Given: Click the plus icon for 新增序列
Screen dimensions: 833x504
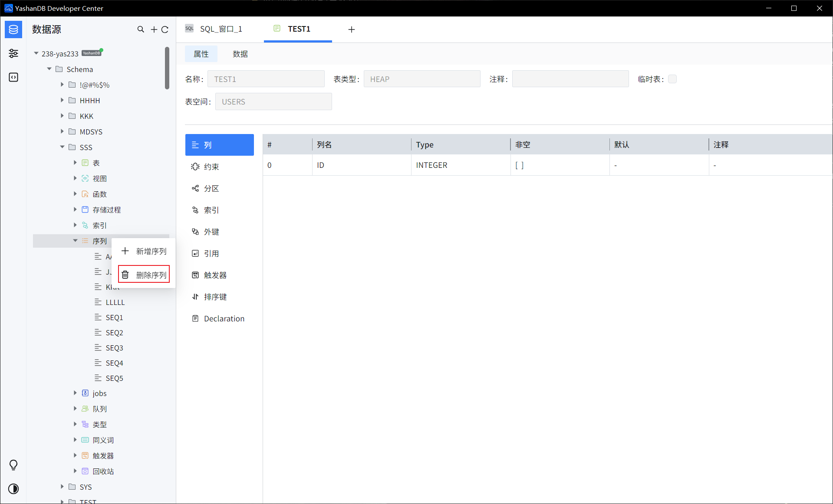Looking at the screenshot, I should pos(125,251).
